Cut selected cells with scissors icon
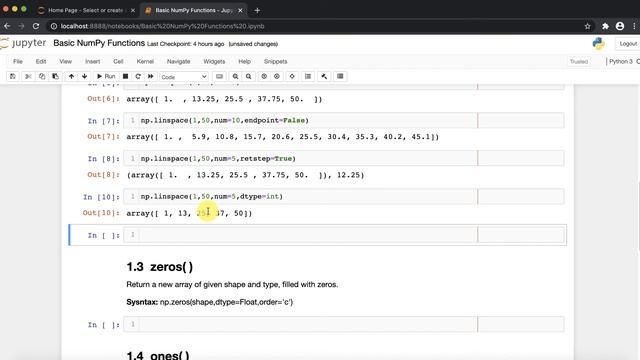The height and width of the screenshot is (360, 640). pyautogui.click(x=28, y=76)
